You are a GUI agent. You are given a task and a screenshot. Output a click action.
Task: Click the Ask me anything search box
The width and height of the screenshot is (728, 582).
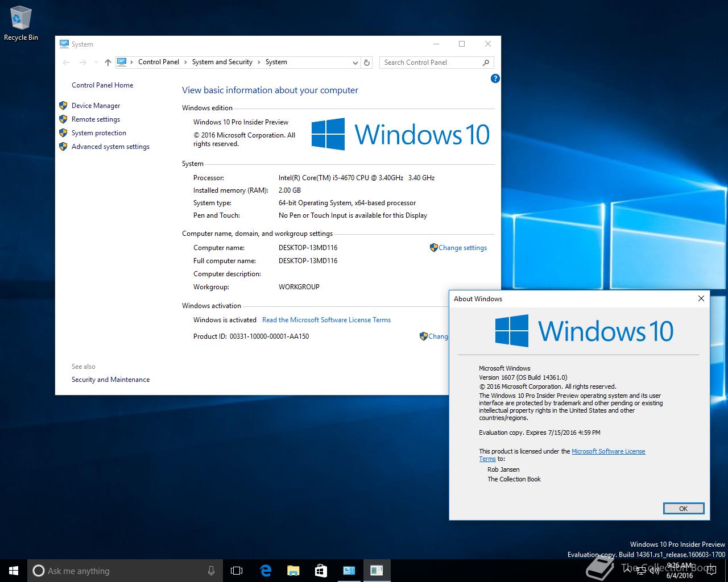(124, 571)
